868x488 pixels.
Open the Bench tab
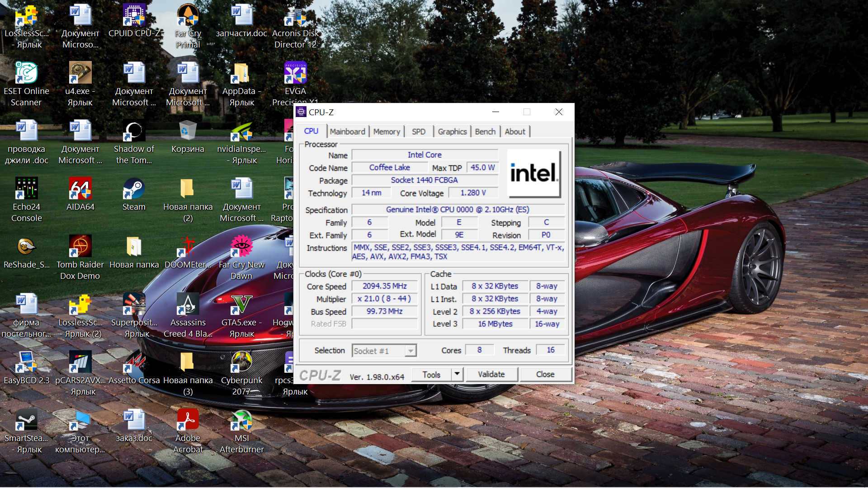click(485, 131)
